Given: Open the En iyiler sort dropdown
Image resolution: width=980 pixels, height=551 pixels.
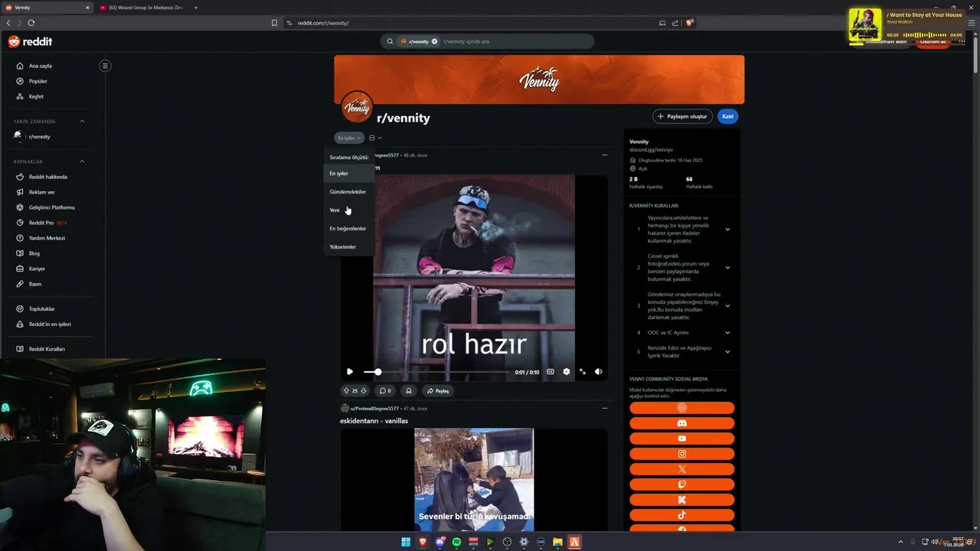Looking at the screenshot, I should click(x=348, y=138).
